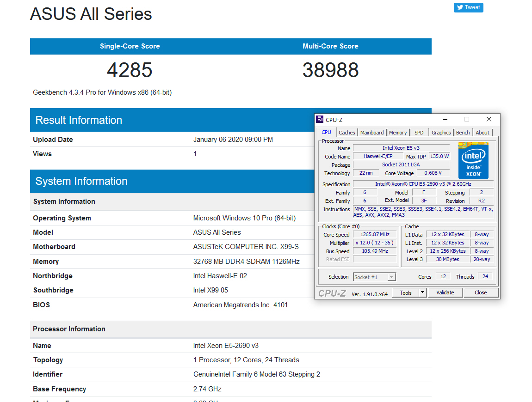Switch to the Memory tab
This screenshot has width=532, height=402.
coord(398,133)
